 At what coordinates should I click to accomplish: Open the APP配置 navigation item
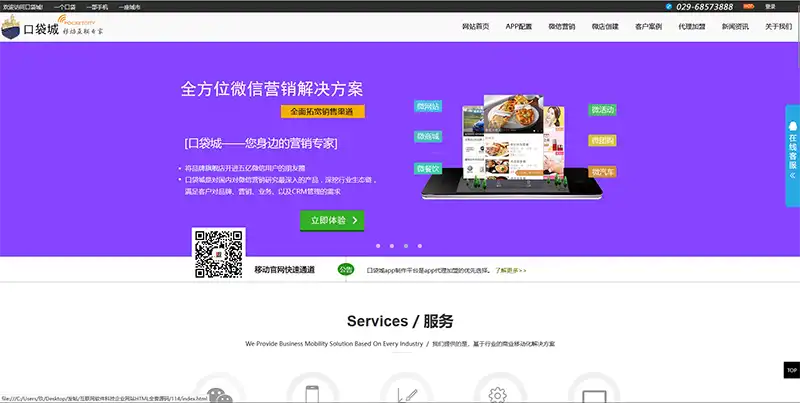point(519,26)
